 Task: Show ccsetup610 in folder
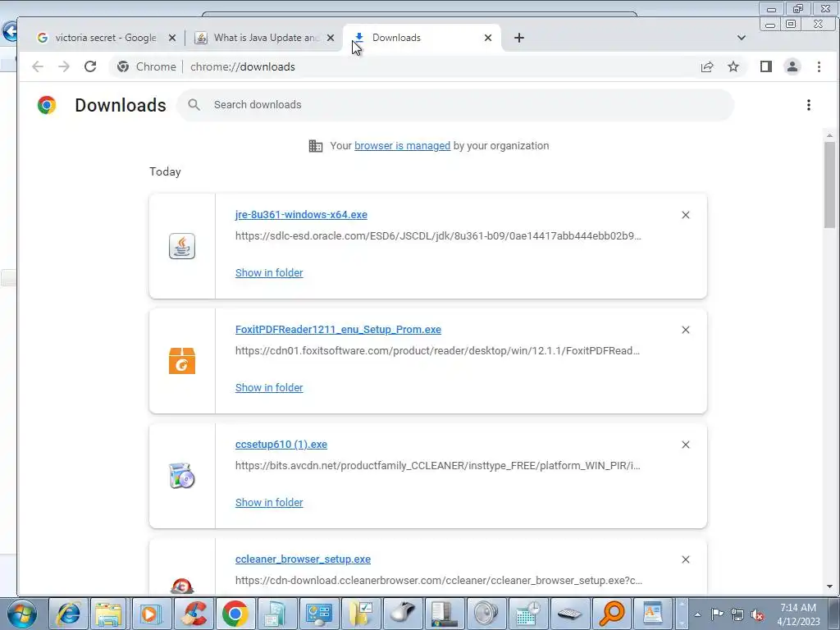click(269, 503)
